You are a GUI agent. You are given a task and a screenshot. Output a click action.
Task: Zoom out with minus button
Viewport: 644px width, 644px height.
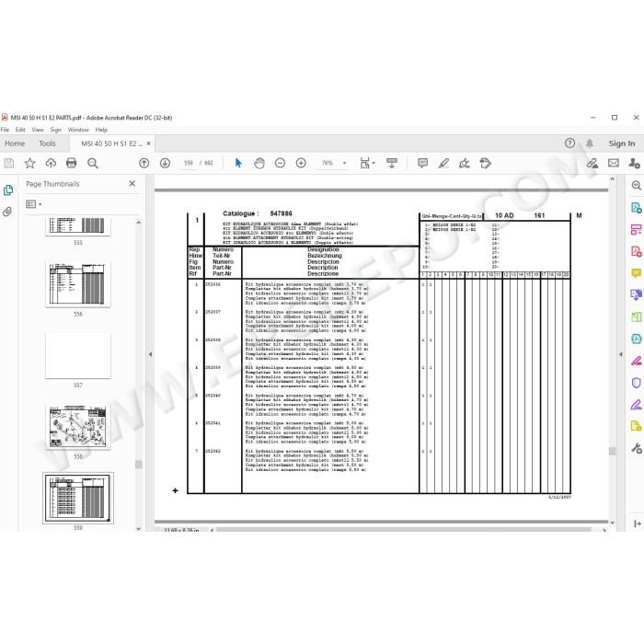point(280,163)
